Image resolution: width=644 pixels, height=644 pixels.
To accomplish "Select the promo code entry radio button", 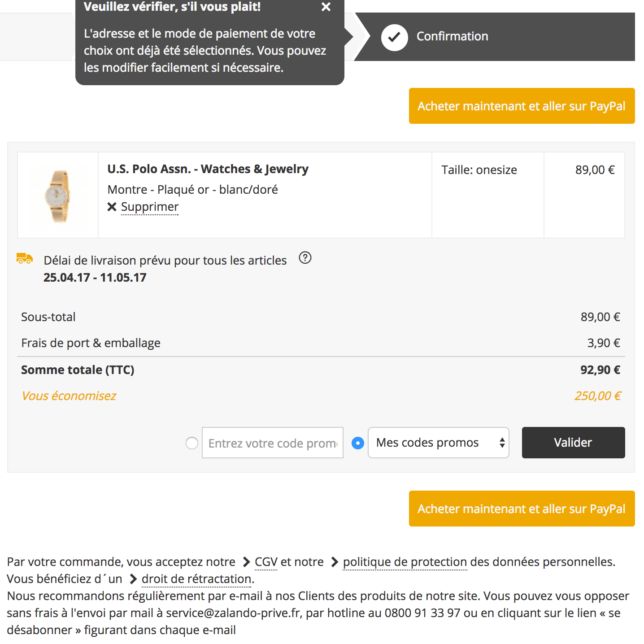I will pyautogui.click(x=192, y=443).
